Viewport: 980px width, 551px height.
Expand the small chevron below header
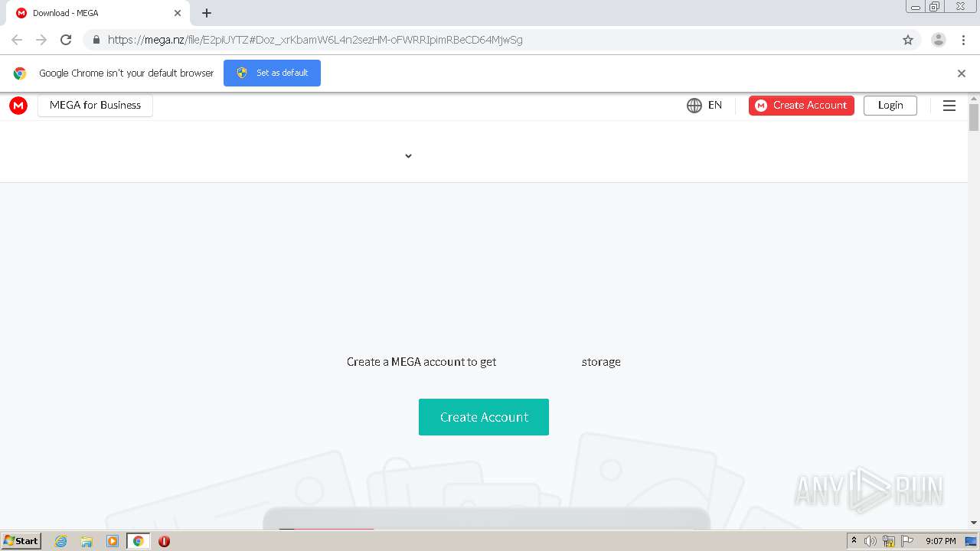[408, 156]
